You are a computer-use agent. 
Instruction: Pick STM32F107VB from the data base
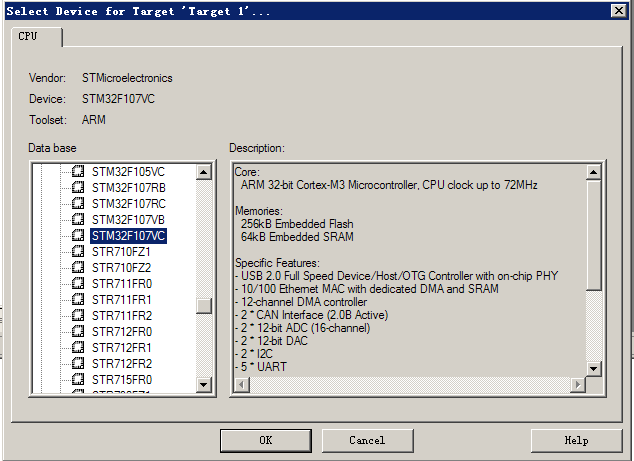pos(128,220)
